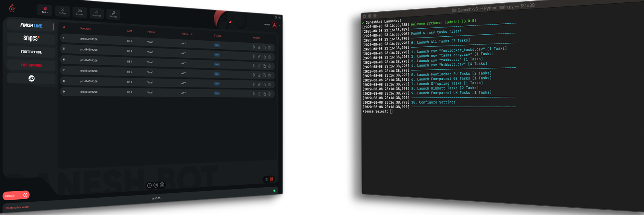Start all tasks from the bottom controls
The image size is (644, 215).
pos(149,186)
